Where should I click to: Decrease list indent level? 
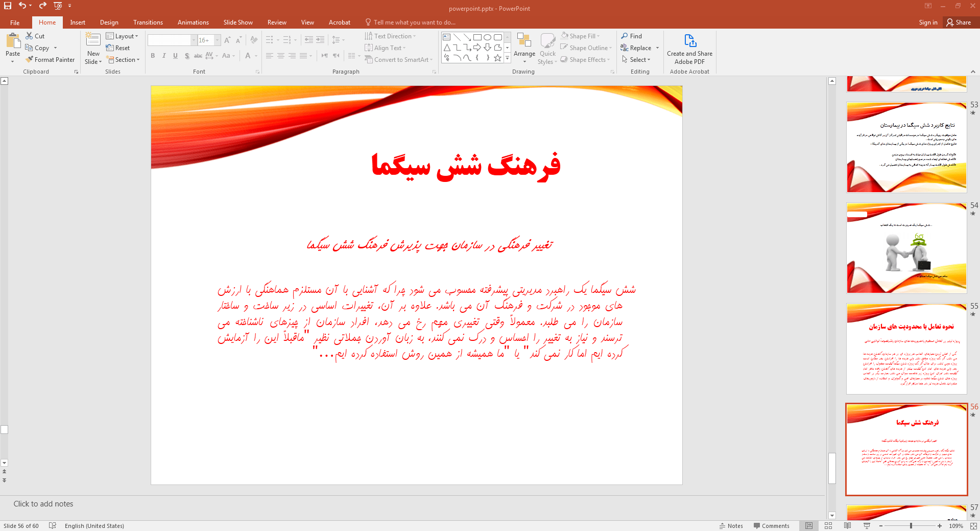pyautogui.click(x=309, y=40)
